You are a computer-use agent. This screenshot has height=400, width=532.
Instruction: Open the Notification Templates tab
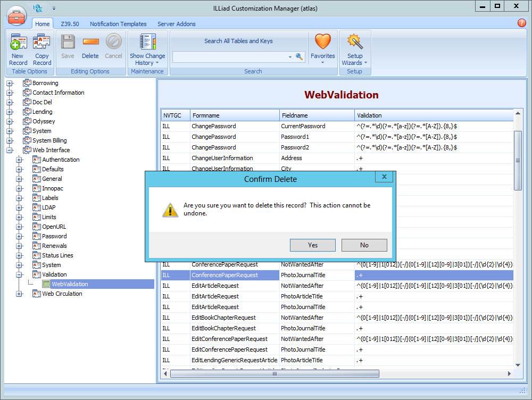tap(118, 23)
